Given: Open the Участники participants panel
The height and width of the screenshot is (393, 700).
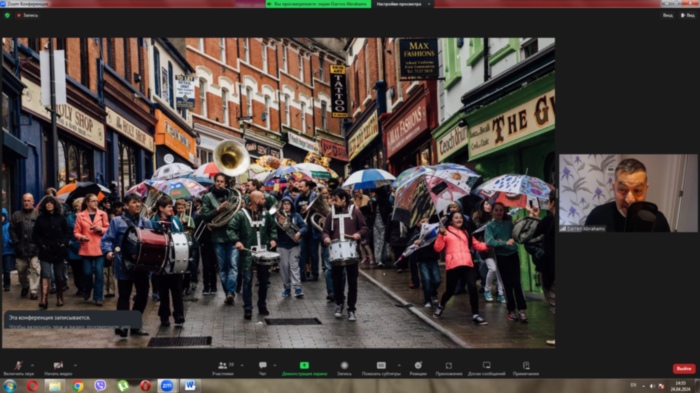Looking at the screenshot, I should pyautogui.click(x=223, y=368).
